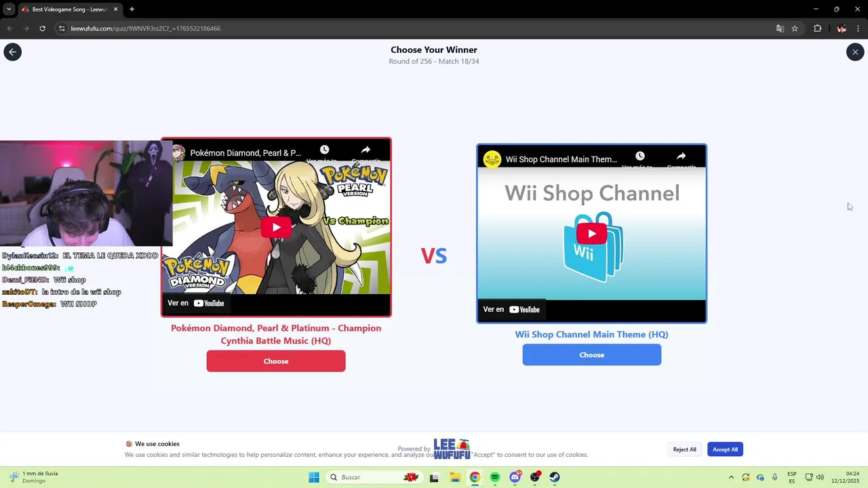Open Steam from the taskbar
Image resolution: width=868 pixels, height=488 pixels.
coord(555,477)
